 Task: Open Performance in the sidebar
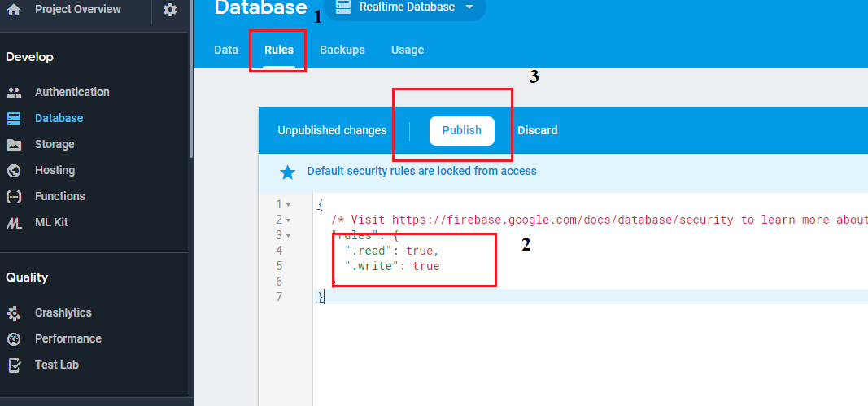pos(68,338)
